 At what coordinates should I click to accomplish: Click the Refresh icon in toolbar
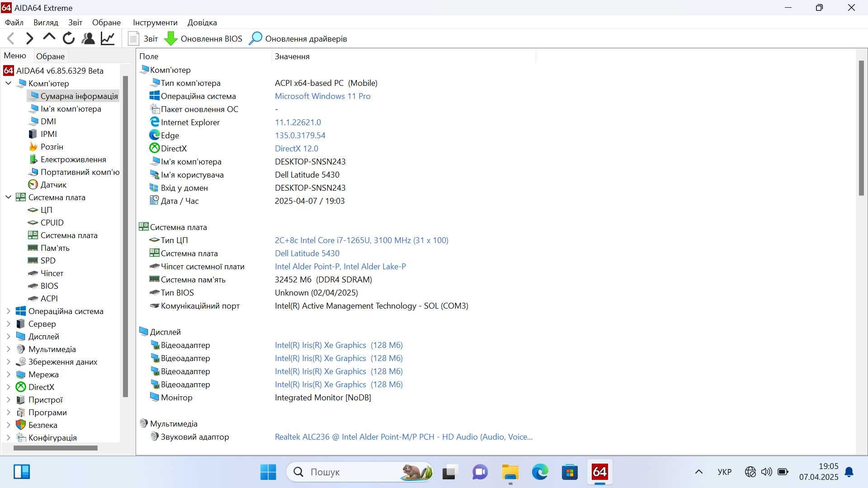pos(69,38)
